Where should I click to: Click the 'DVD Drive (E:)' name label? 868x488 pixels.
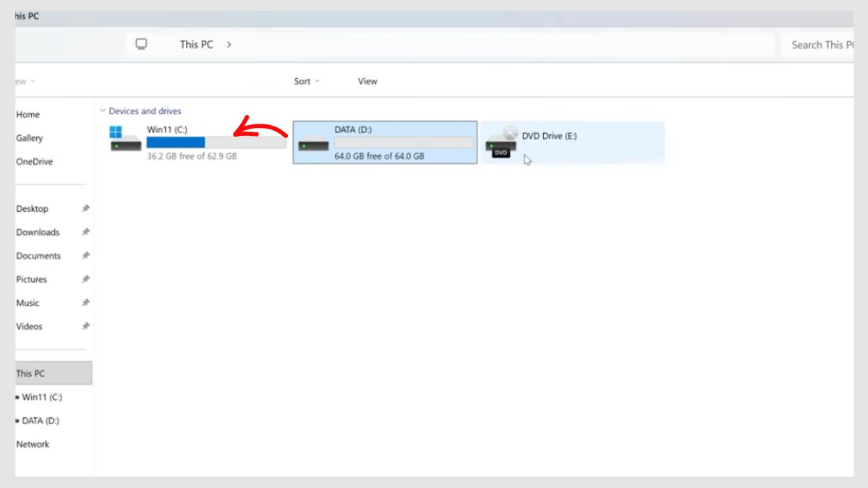(550, 136)
